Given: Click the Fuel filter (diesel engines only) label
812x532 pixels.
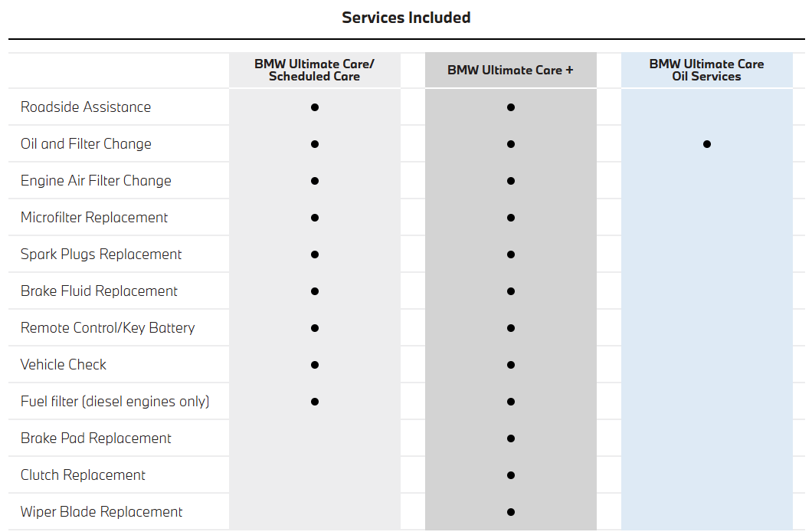Looking at the screenshot, I should coord(115,402).
